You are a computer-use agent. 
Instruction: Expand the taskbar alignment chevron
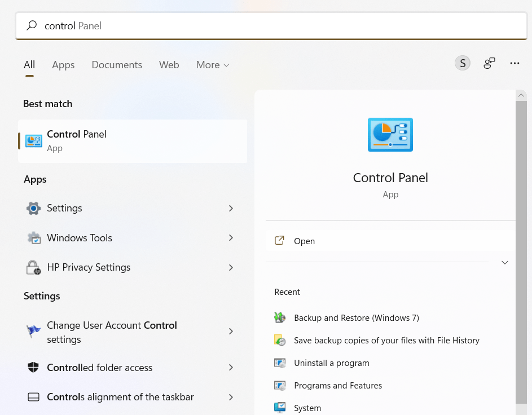click(x=231, y=397)
